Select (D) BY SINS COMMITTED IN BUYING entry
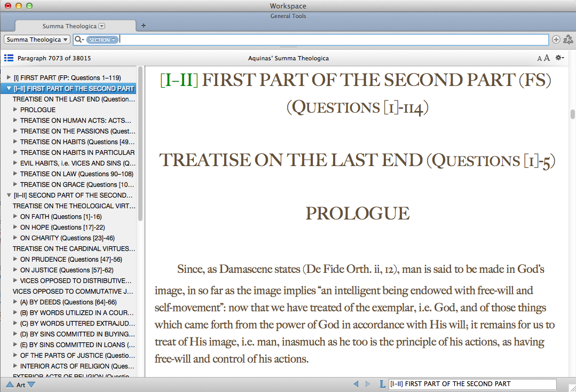The width and height of the screenshot is (576, 392). 77,334
